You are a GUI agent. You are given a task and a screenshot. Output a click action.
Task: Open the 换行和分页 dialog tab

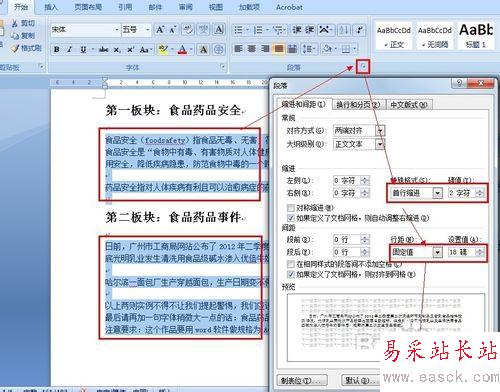click(358, 105)
